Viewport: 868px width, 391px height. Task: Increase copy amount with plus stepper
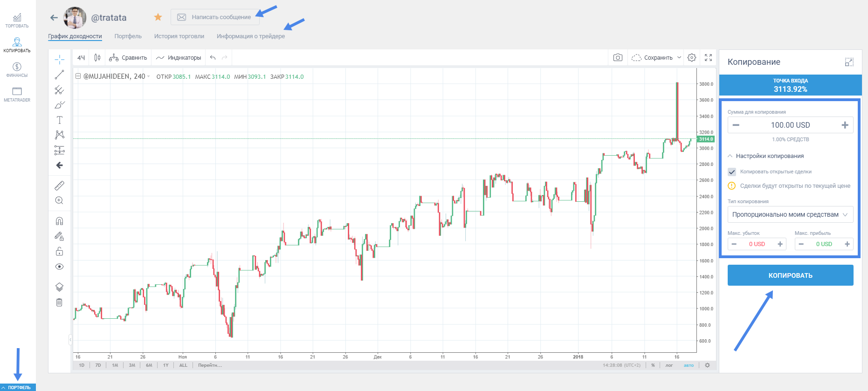point(845,125)
